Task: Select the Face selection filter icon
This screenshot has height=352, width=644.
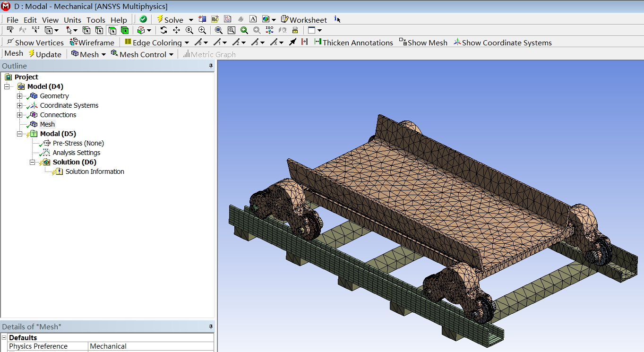Action: point(112,30)
